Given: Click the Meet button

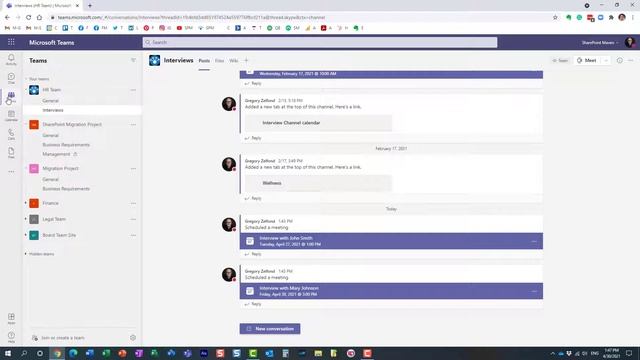Looking at the screenshot, I should click(587, 60).
